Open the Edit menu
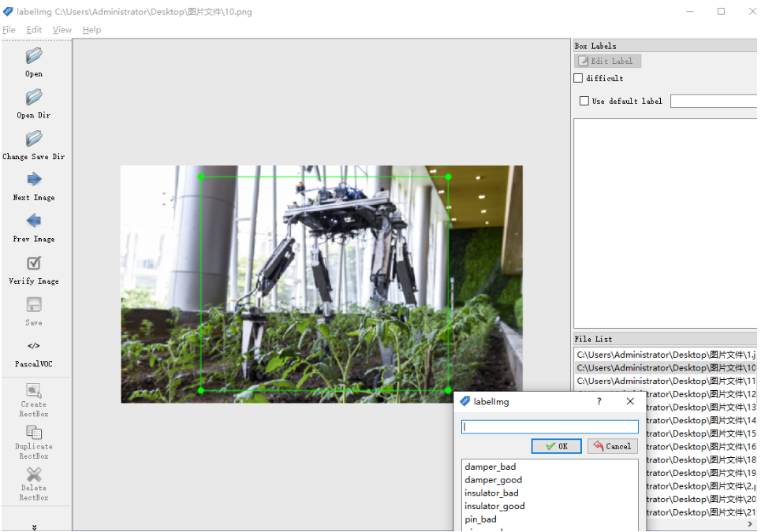 click(34, 30)
